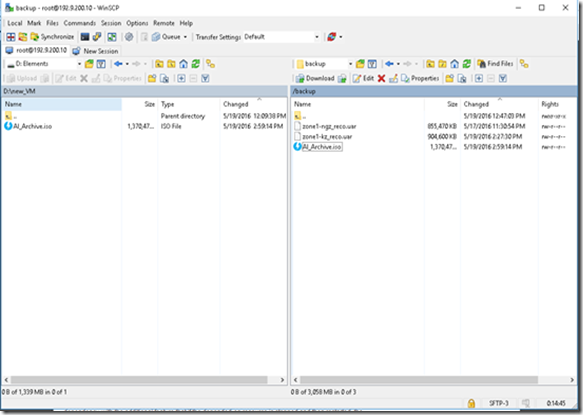Click the Queue button
Screen dimensions: 583x415
pos(166,37)
